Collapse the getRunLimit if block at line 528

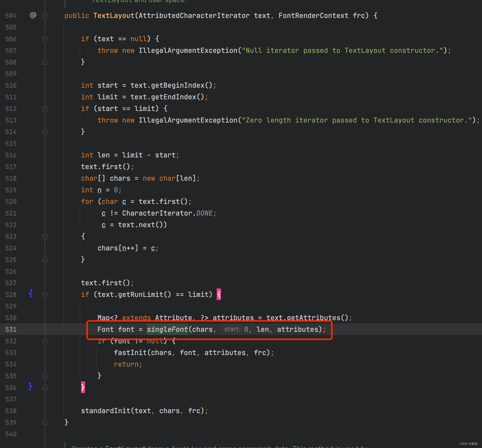point(45,295)
